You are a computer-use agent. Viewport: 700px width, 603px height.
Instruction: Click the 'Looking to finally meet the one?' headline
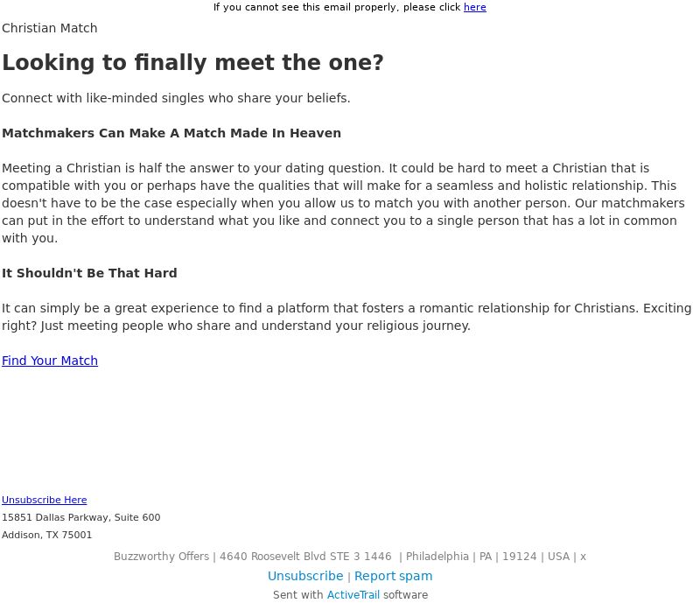tap(192, 62)
